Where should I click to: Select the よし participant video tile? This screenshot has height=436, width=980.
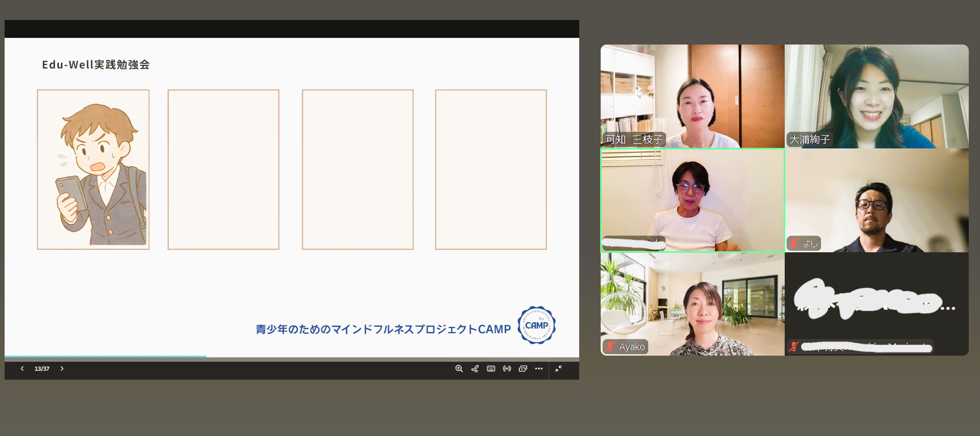coord(877,200)
